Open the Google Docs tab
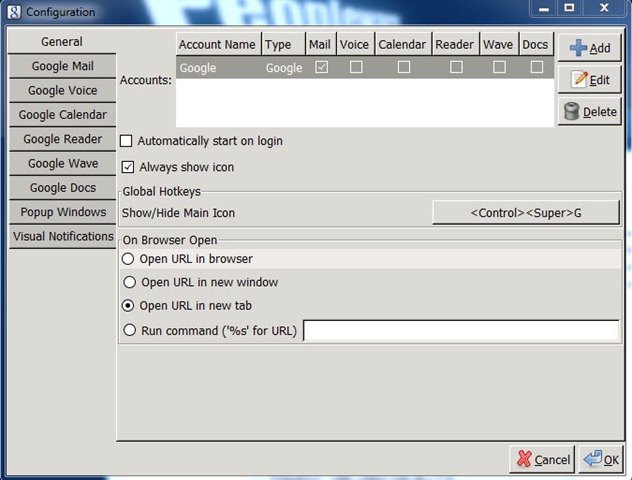 [62, 187]
